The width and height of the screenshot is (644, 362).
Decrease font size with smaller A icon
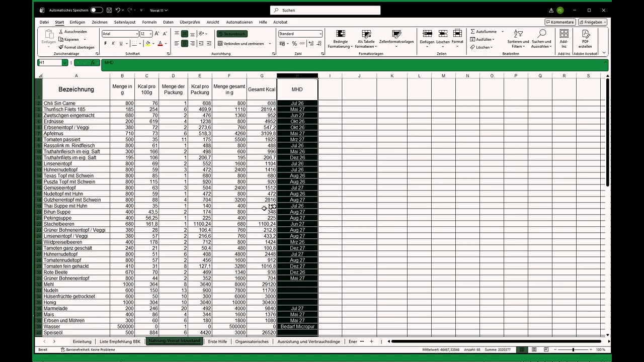coord(165,34)
